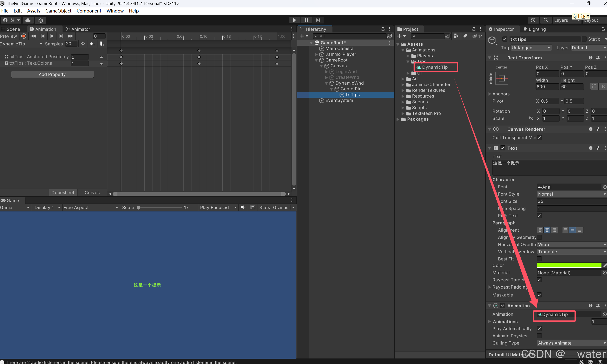Click the add keyframe icon
Screen dimensions: 607x364
pyautogui.click(x=92, y=44)
